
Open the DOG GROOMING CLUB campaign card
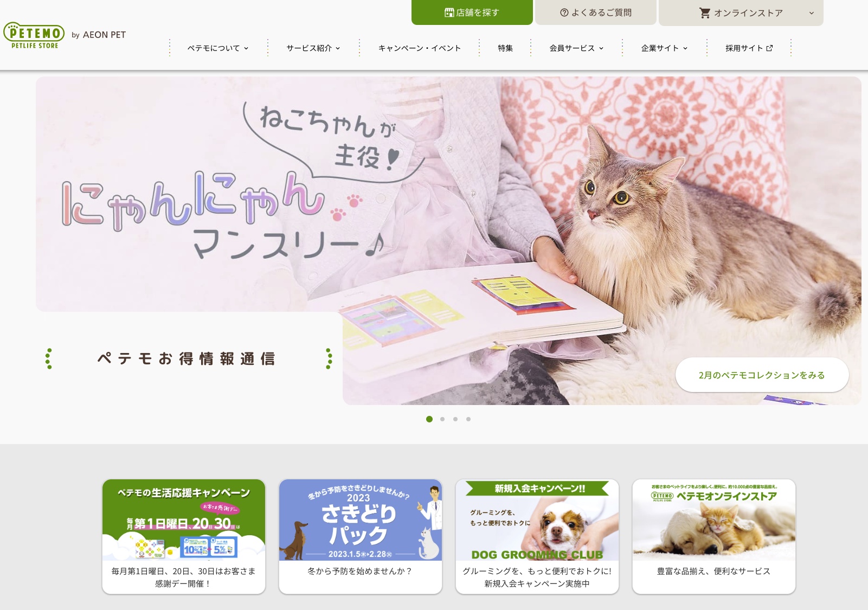coord(537,536)
